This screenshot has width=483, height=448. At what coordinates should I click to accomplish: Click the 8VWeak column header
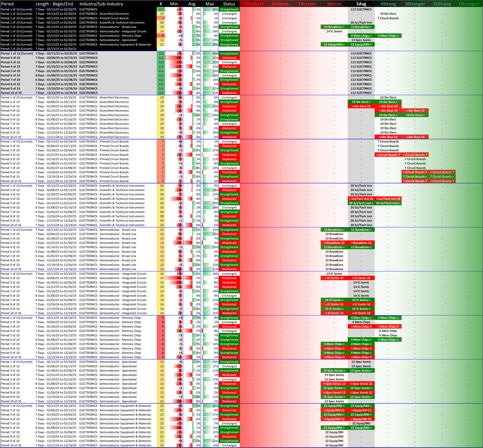[x=280, y=4]
